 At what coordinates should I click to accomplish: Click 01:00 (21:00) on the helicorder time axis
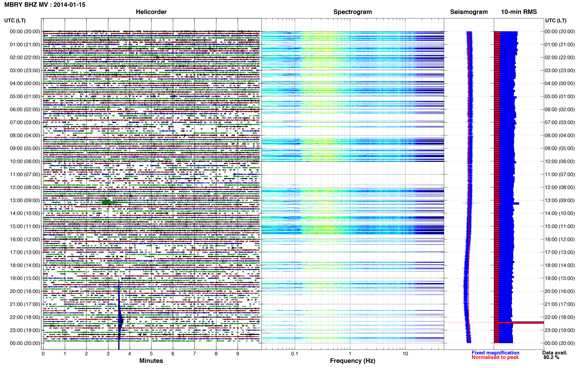coord(25,45)
